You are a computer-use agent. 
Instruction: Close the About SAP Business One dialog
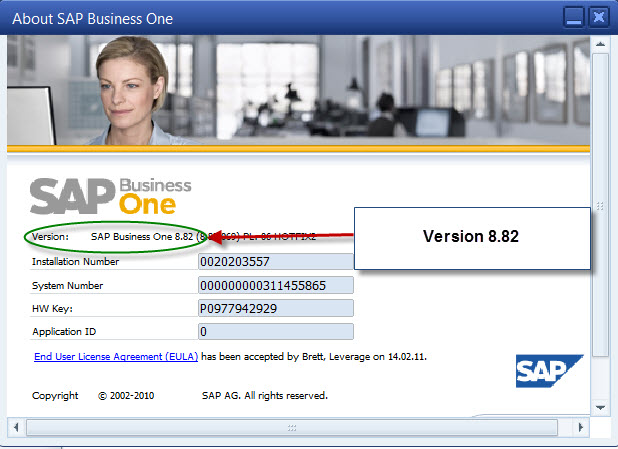[x=599, y=17]
